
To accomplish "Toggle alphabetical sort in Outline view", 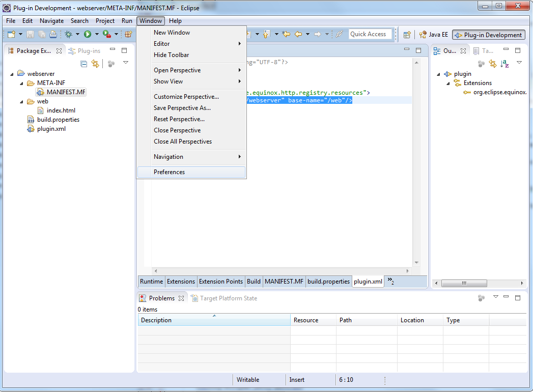I will 505,64.
